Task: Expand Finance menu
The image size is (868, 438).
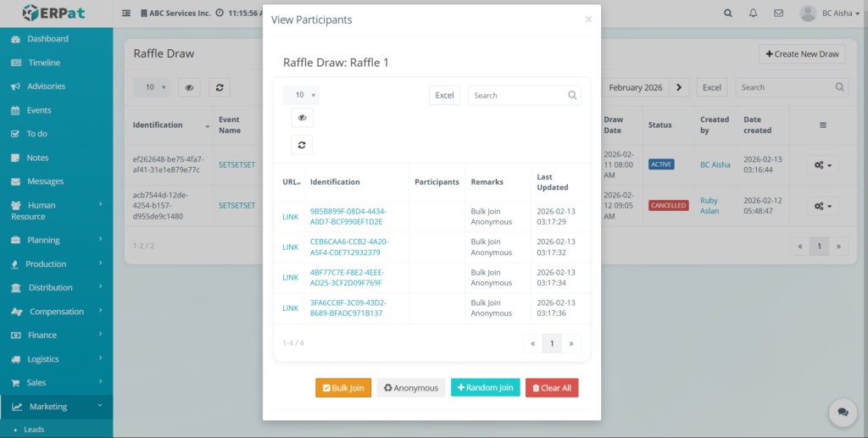Action: tap(57, 335)
